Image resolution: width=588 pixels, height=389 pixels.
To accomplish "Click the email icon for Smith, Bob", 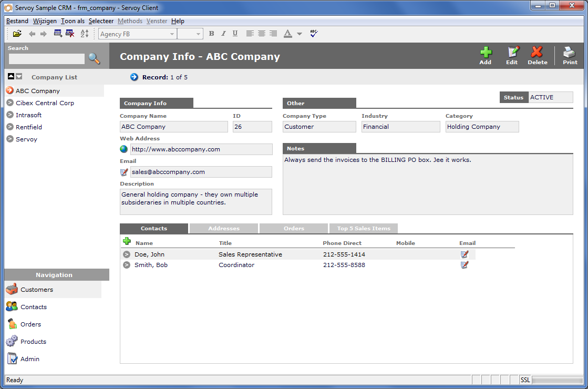I will [x=465, y=265].
